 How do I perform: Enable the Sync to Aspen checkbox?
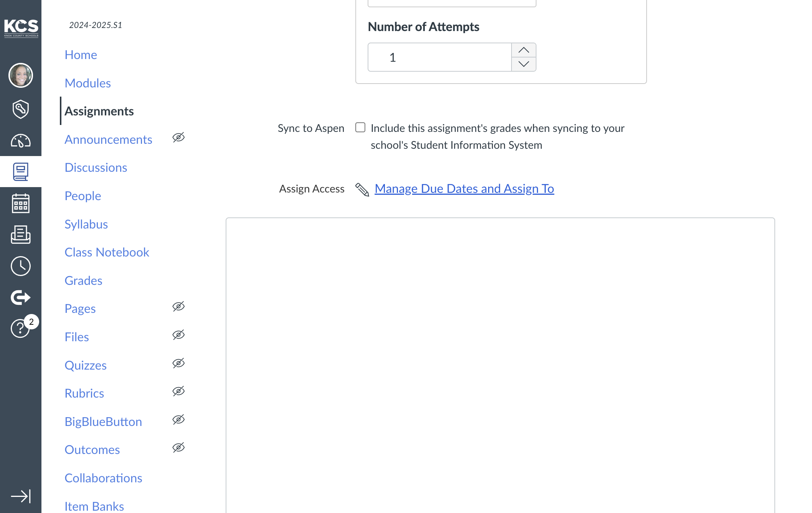pyautogui.click(x=360, y=127)
